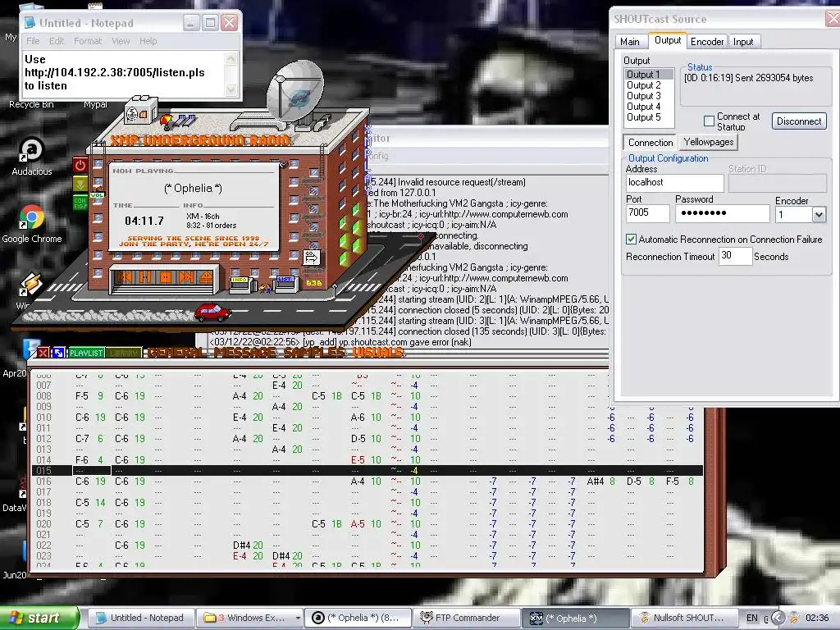840x630 pixels.
Task: Stop playback in XMPlay
Action: coord(165,277)
